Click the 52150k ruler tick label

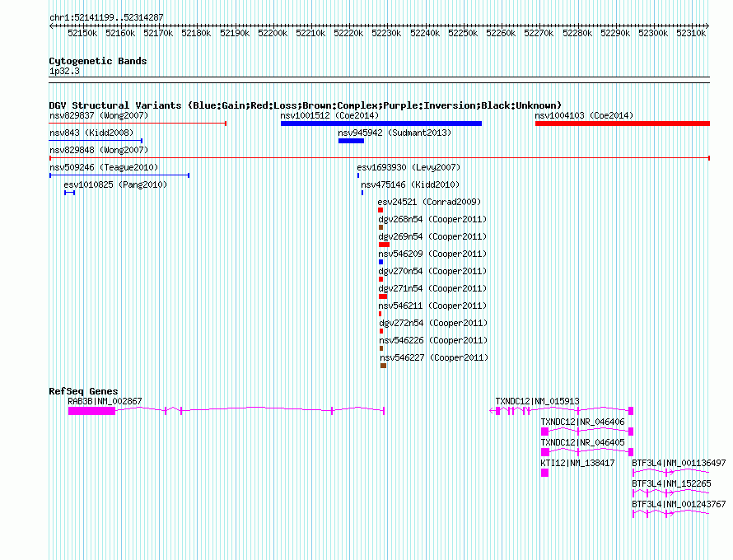click(82, 33)
